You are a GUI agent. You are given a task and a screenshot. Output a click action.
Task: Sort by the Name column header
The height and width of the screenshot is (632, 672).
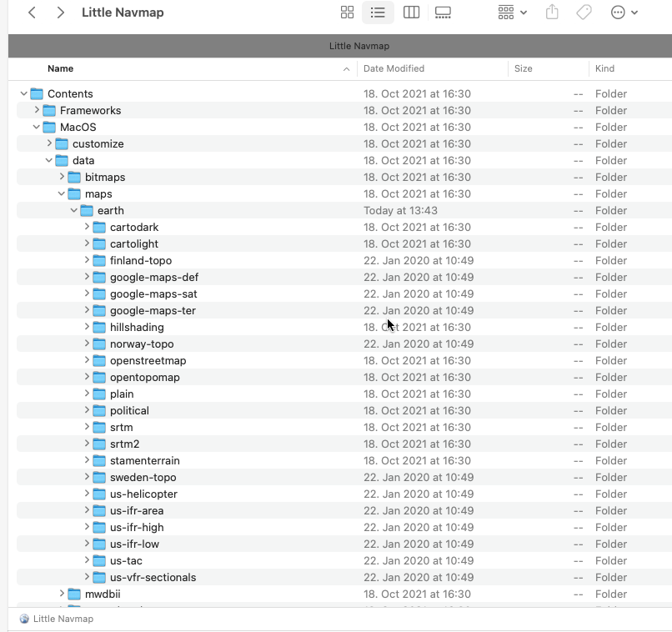tap(60, 68)
